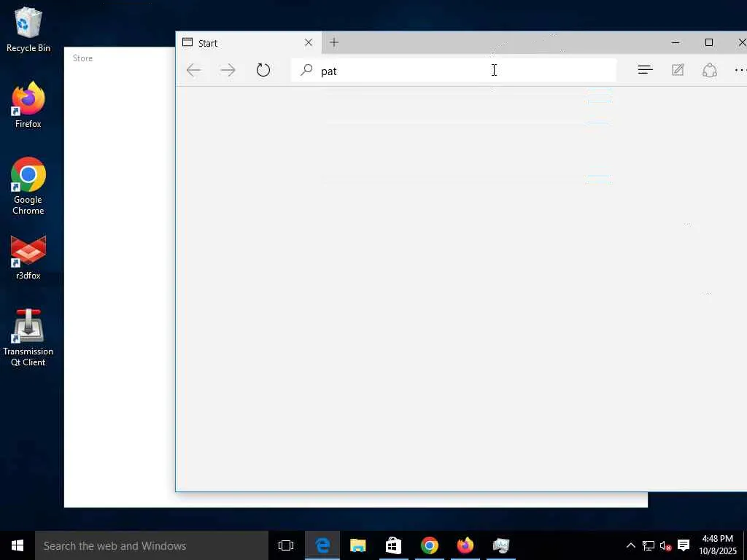
Task: Click the search magnifier icon in address bar
Action: point(306,71)
